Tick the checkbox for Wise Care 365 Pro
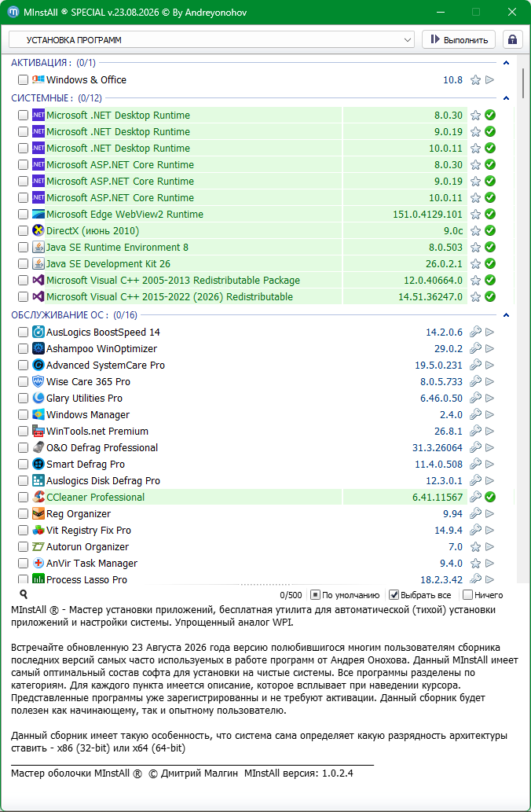 point(23,382)
